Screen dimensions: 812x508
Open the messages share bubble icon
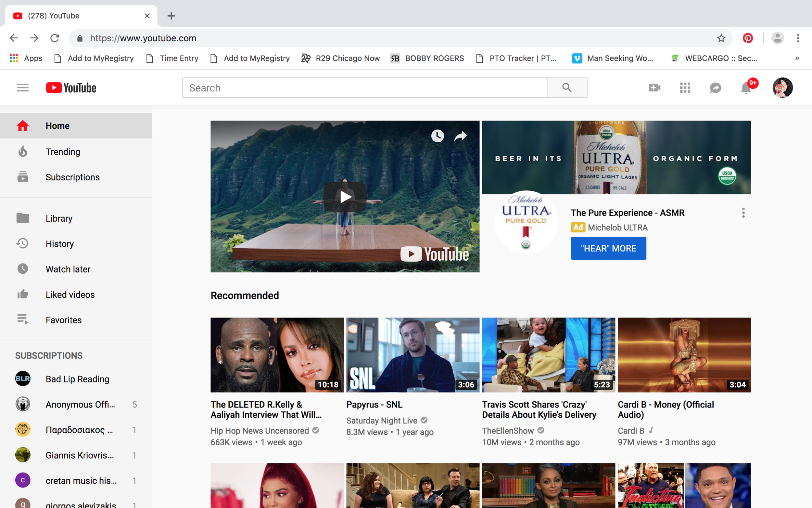715,88
